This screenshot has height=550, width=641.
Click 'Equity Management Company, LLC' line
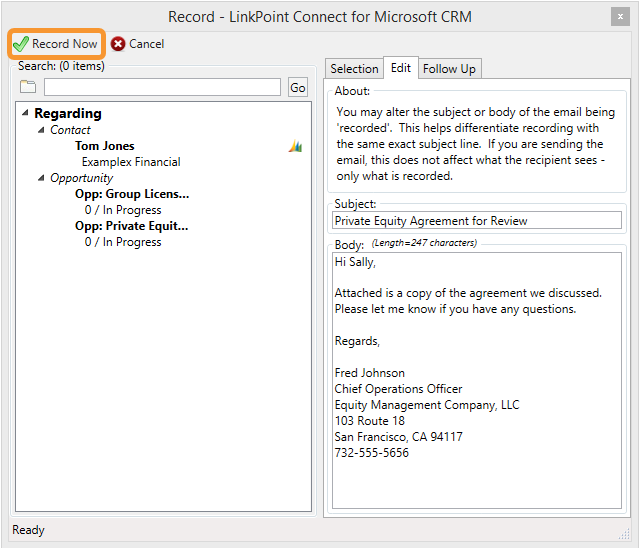click(x=427, y=405)
